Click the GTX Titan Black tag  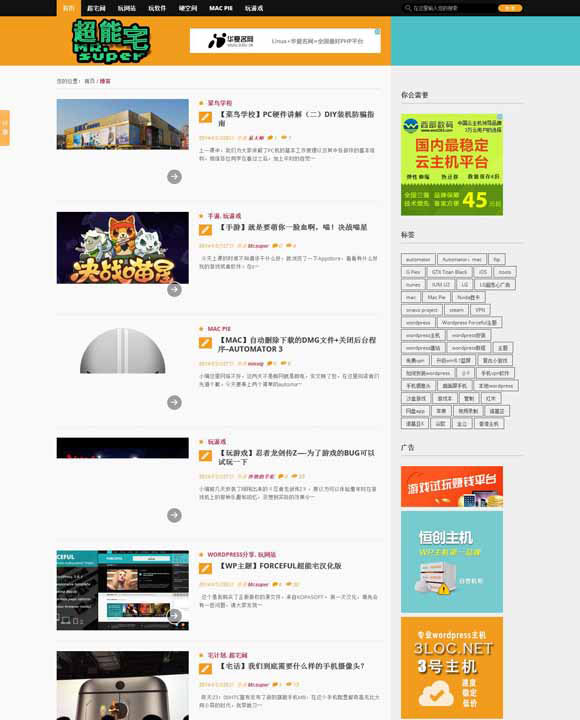(449, 272)
